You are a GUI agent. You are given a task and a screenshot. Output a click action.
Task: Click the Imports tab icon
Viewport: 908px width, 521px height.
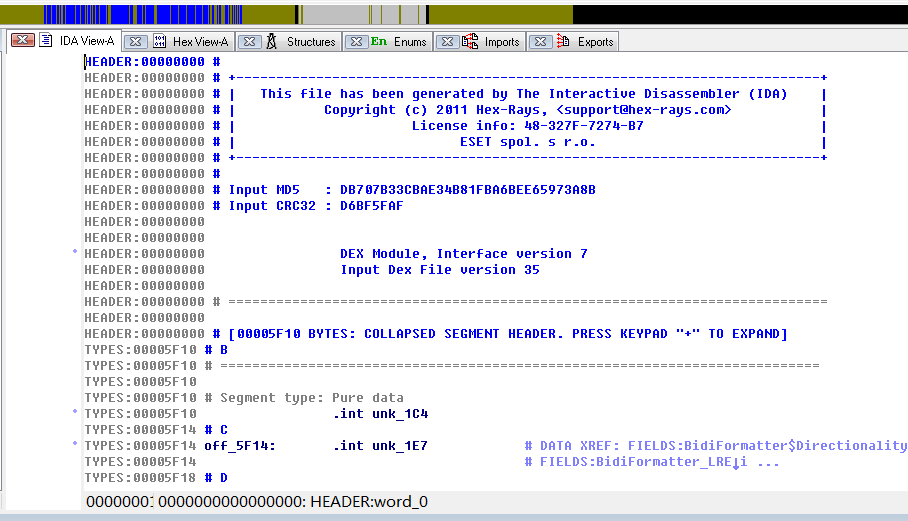tap(470, 41)
